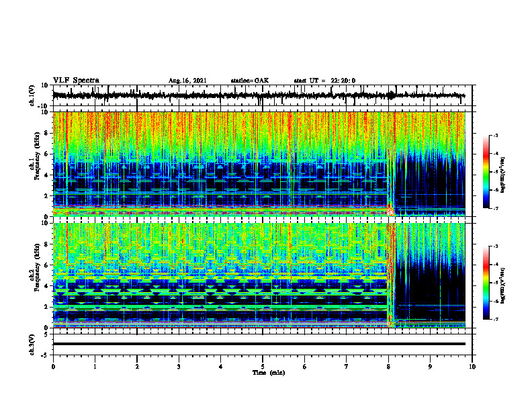Image resolution: width=532 pixels, height=411 pixels.
Task: Click the "ch.3(V)" axis label
Action: coord(32,345)
